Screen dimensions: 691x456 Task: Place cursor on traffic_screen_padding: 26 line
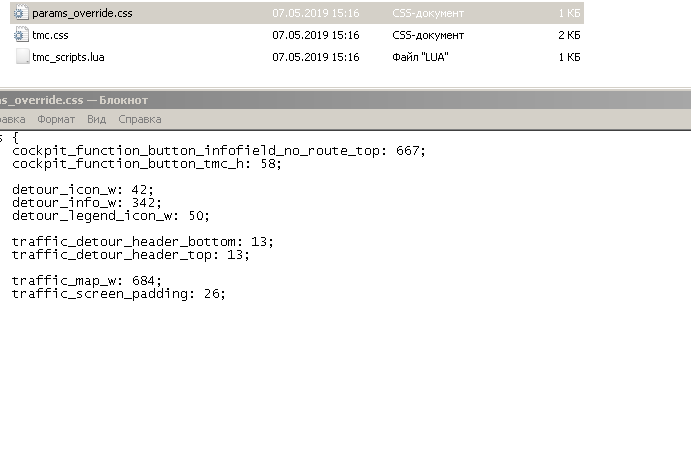tap(119, 294)
